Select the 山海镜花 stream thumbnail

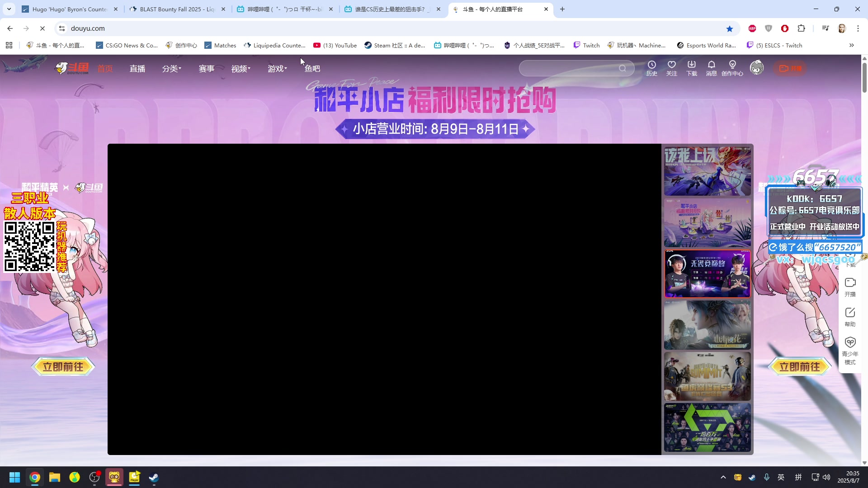(x=708, y=325)
